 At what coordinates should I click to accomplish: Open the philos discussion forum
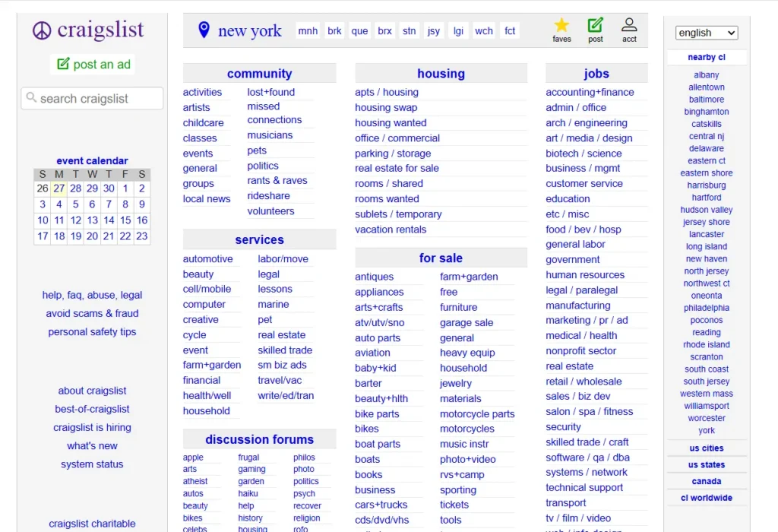(x=304, y=458)
